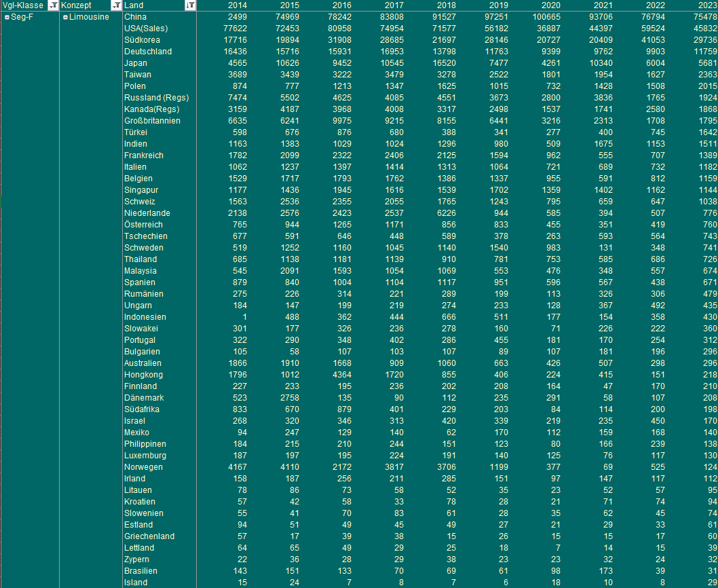Image resolution: width=718 pixels, height=588 pixels.
Task: Select the Großbritannien row label
Action: click(152, 121)
